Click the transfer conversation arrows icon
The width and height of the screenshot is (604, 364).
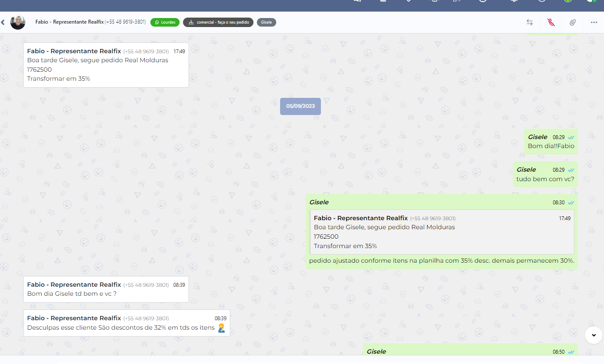[x=530, y=22]
